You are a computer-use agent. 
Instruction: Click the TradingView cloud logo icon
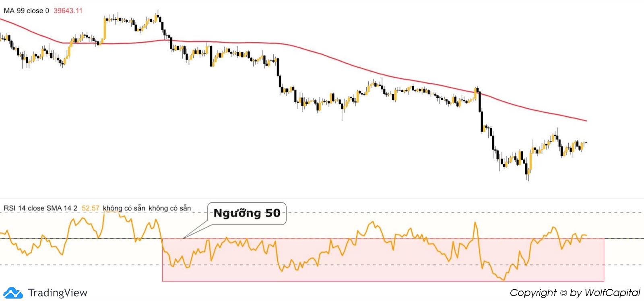(13, 293)
